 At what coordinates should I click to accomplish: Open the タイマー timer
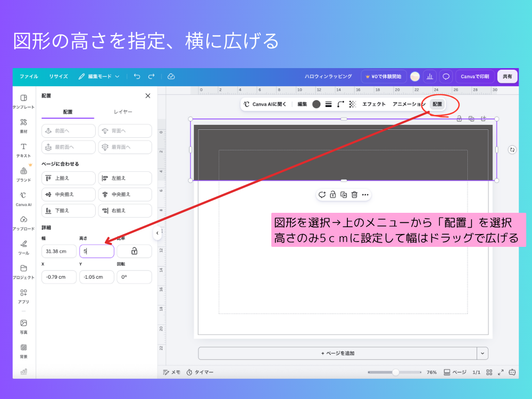click(x=200, y=372)
